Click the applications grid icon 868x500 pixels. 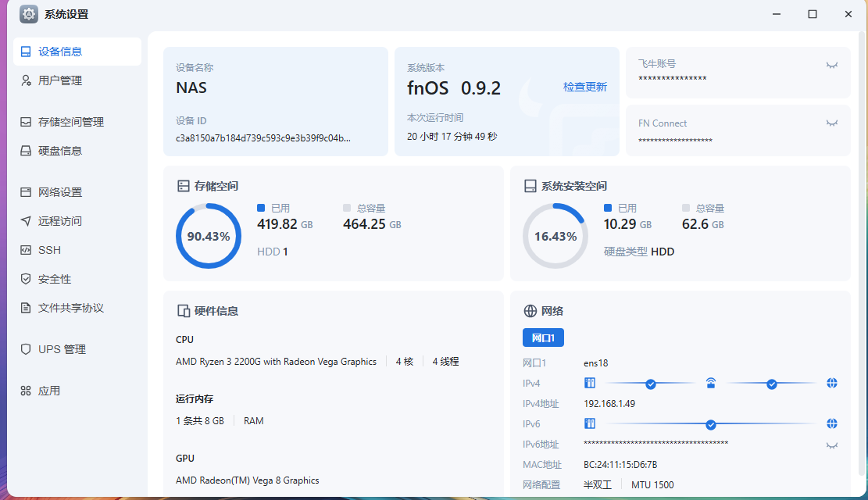pos(26,391)
